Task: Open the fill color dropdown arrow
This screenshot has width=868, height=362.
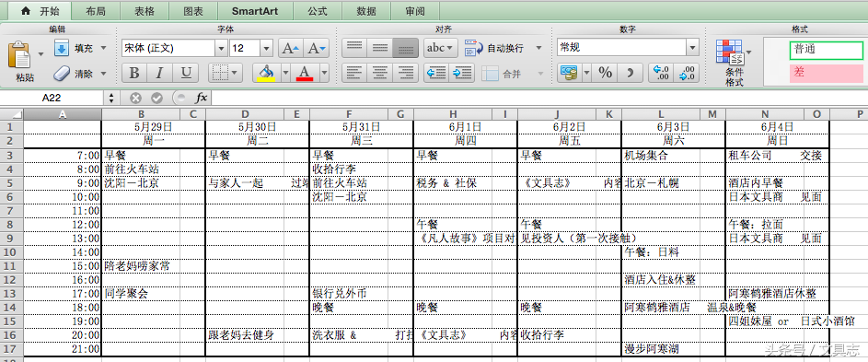Action: pyautogui.click(x=285, y=73)
